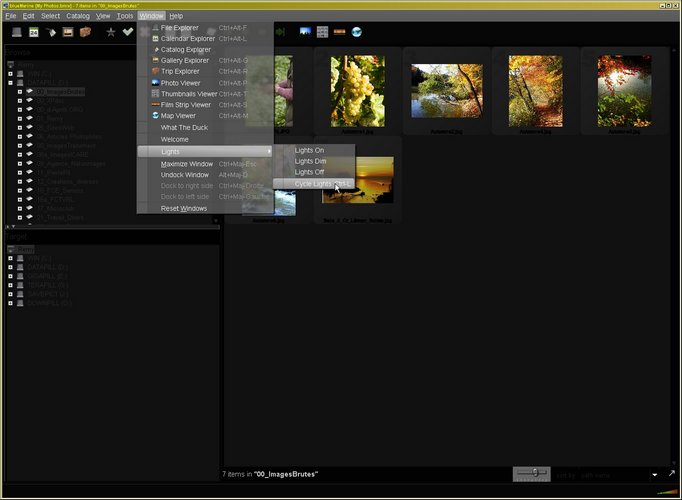
Task: Click the photo viewer toolbar icon
Action: coord(305,32)
